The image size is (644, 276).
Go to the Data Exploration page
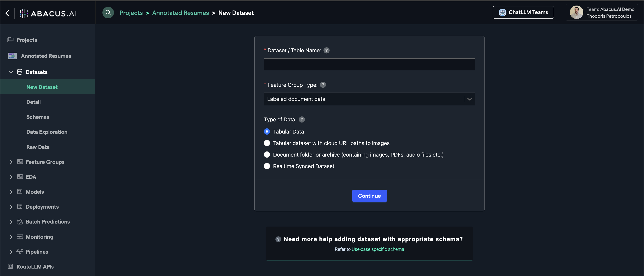pyautogui.click(x=47, y=132)
